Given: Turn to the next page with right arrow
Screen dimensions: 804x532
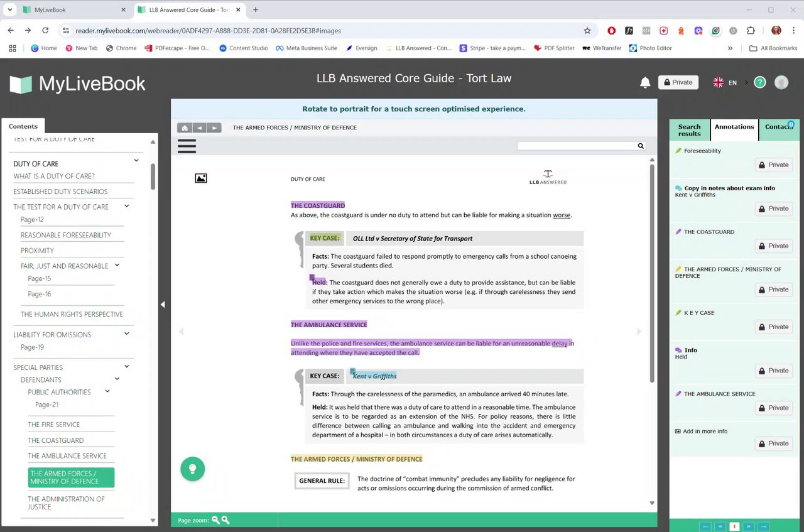Looking at the screenshot, I should tap(639, 331).
